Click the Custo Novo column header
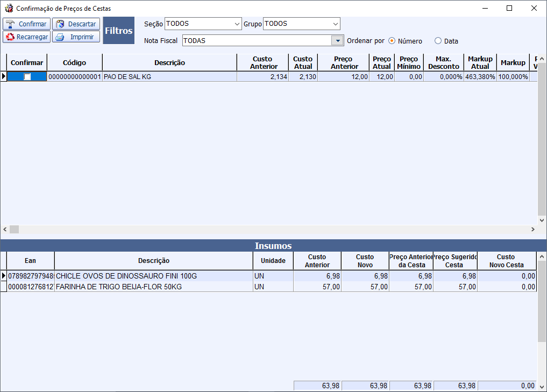 pyautogui.click(x=365, y=261)
